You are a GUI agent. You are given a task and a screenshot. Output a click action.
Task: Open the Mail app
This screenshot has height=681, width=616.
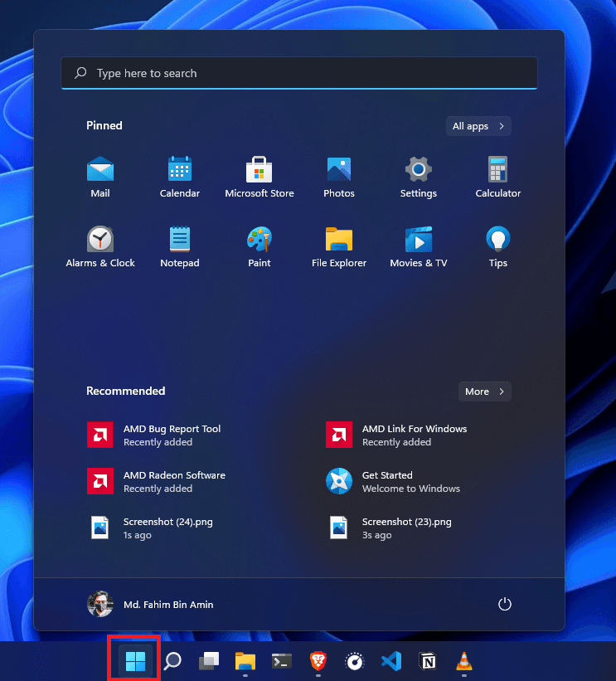(x=100, y=178)
